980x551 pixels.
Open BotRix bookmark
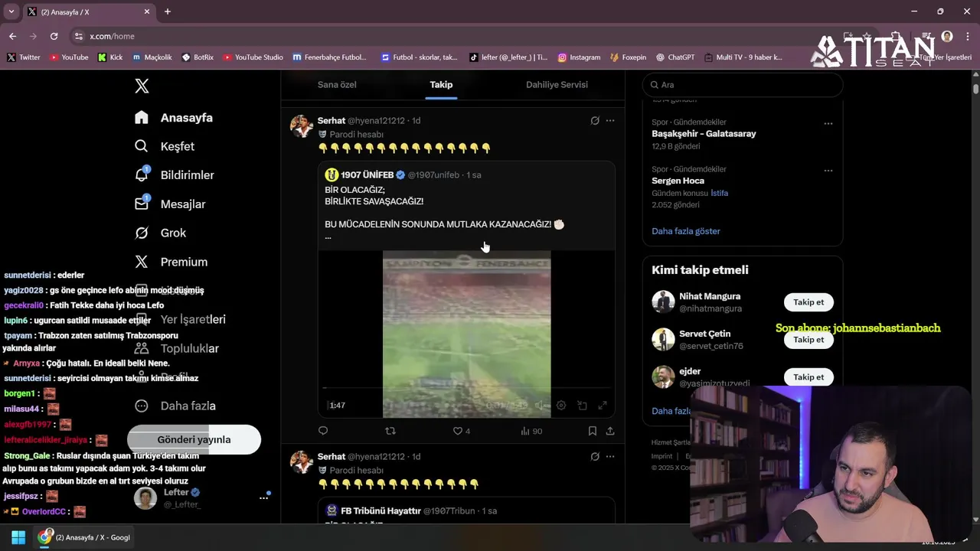pos(198,57)
